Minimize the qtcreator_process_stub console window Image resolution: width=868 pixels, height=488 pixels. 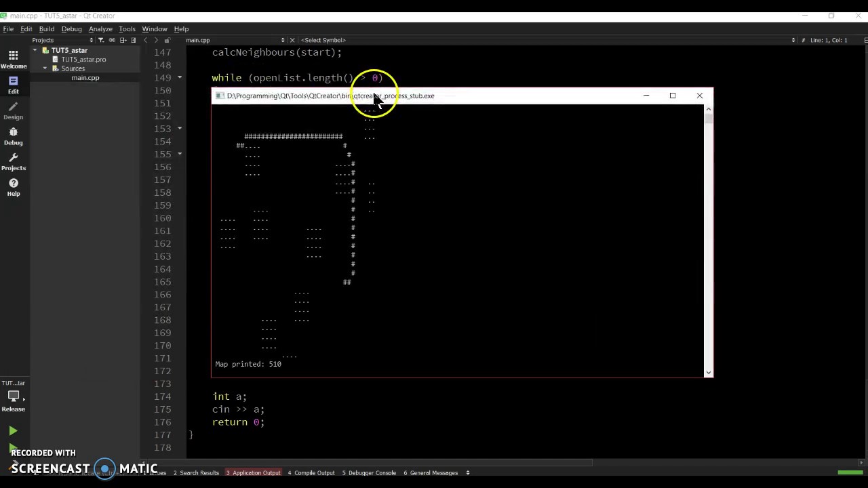(646, 96)
